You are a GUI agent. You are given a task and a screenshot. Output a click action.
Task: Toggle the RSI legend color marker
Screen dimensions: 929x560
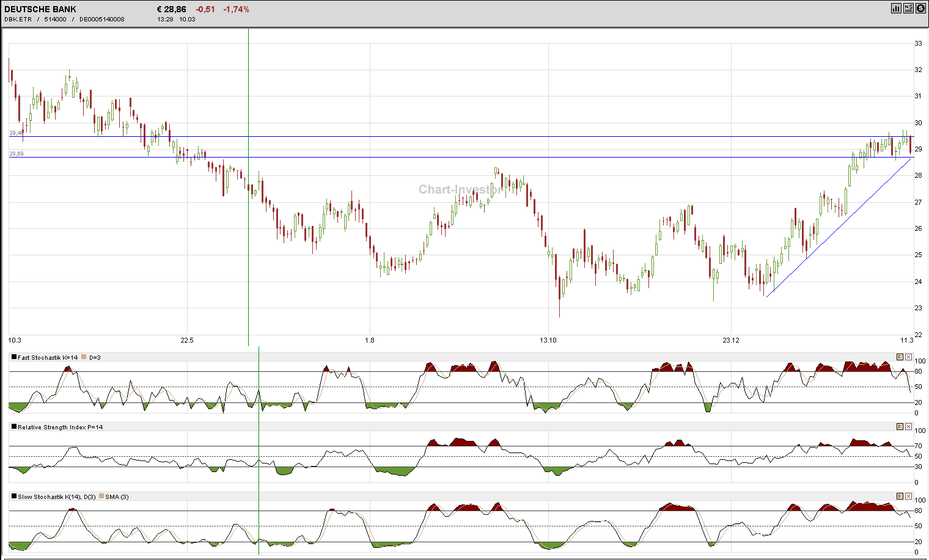pos(13,427)
